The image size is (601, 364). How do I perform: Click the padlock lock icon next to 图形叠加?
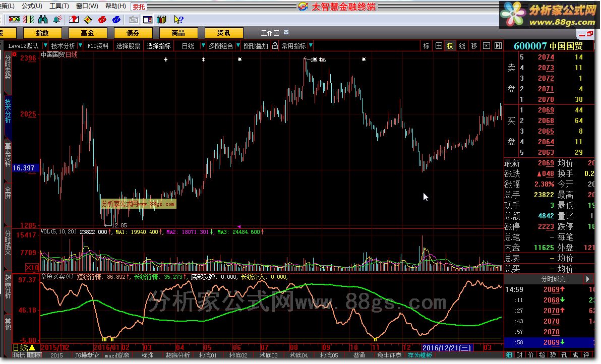pyautogui.click(x=275, y=45)
